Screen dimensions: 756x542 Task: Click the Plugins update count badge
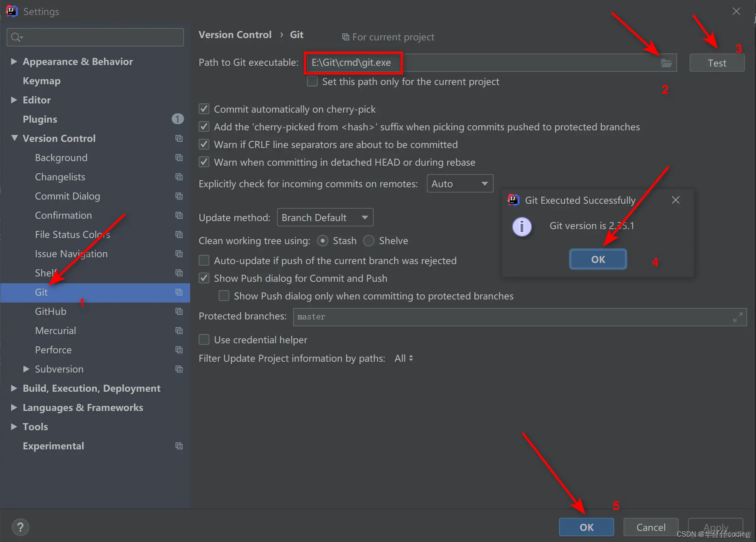(x=177, y=119)
